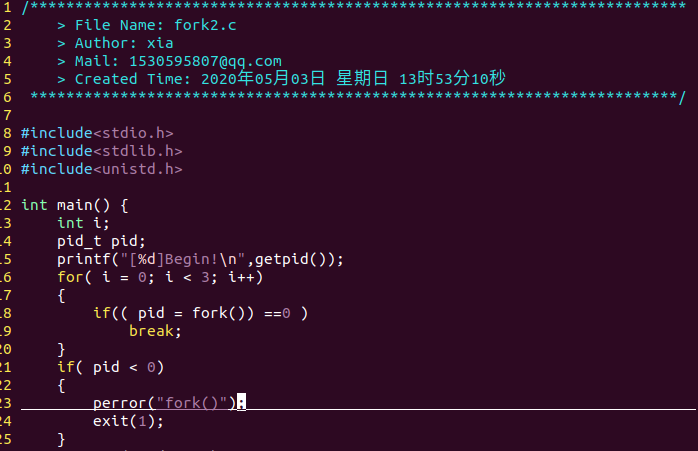The width and height of the screenshot is (698, 451).
Task: Click the perror("fork()") statement
Action: [x=165, y=403]
